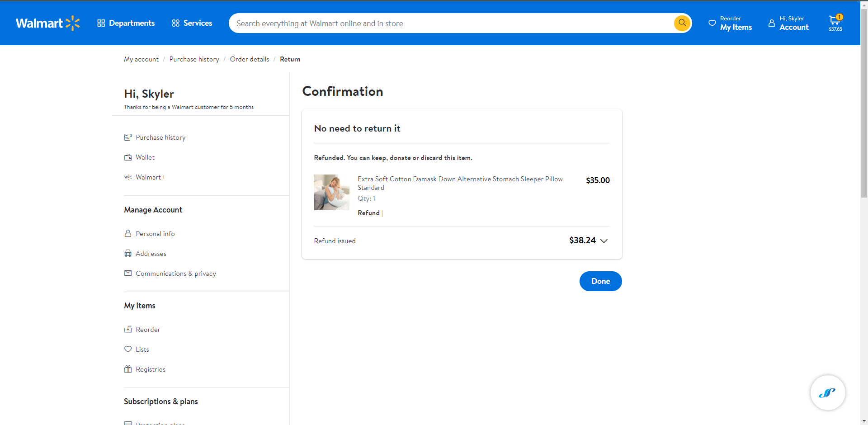
Task: Click the $35.00 item price
Action: click(598, 180)
